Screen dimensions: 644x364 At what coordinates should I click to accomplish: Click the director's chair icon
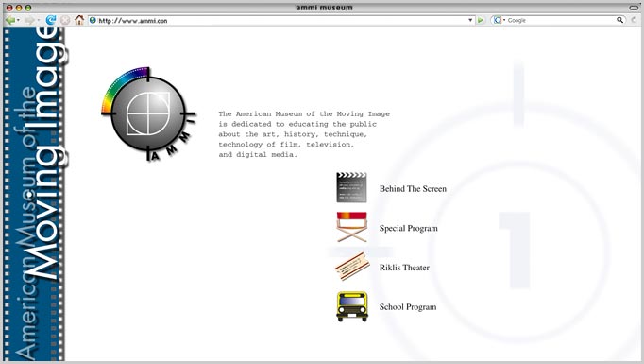click(x=351, y=227)
